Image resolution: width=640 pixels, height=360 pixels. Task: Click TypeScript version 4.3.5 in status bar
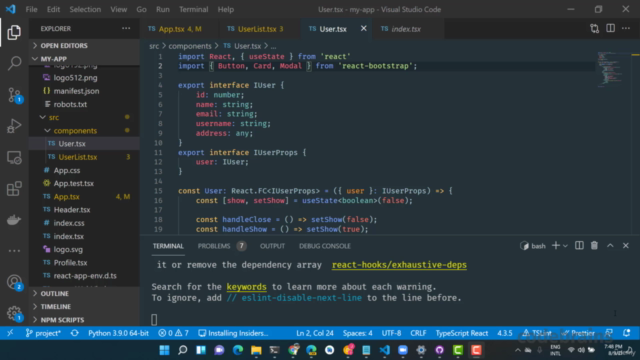505,333
